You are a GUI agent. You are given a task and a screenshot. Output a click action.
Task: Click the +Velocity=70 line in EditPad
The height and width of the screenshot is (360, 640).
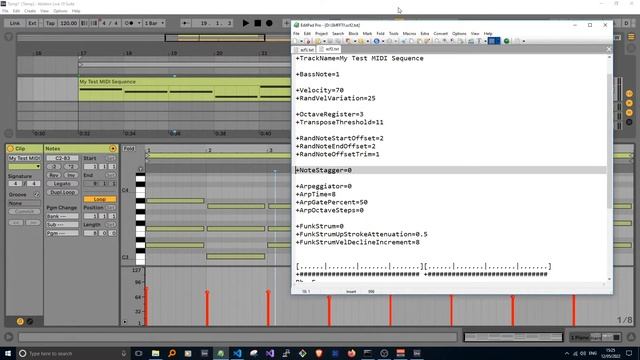(320, 90)
